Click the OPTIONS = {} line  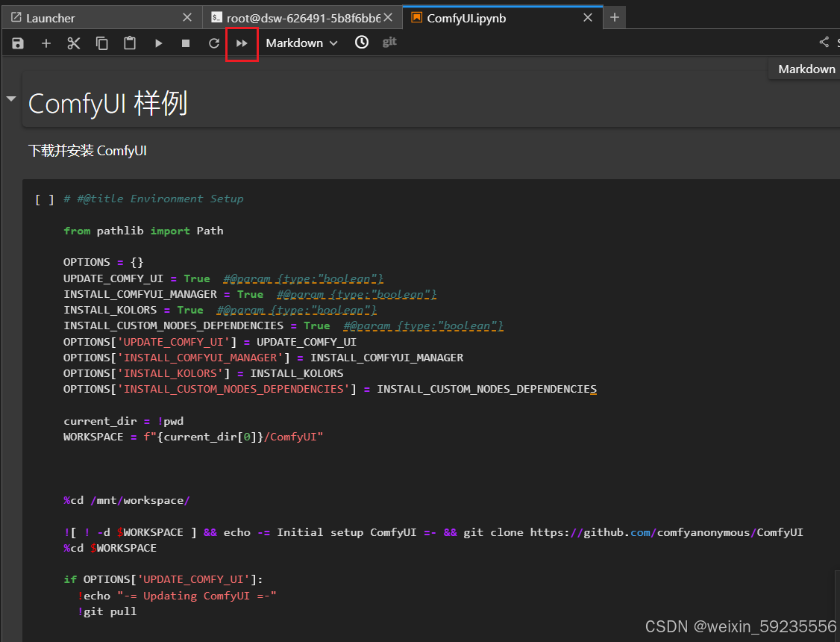(104, 263)
